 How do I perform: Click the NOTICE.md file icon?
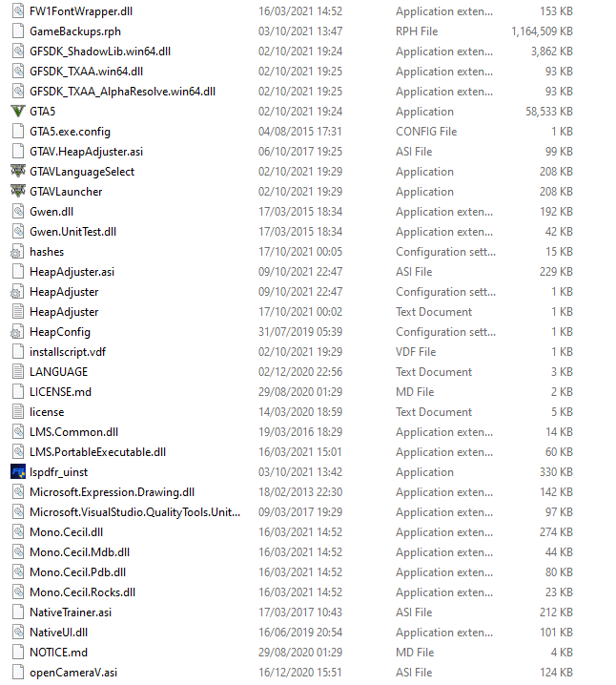point(18,653)
